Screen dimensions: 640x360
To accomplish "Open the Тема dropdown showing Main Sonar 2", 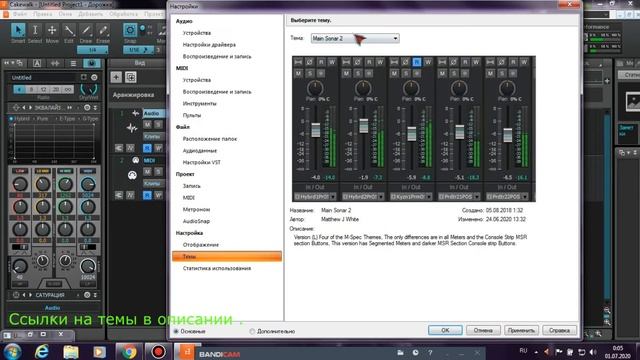I will click(355, 38).
